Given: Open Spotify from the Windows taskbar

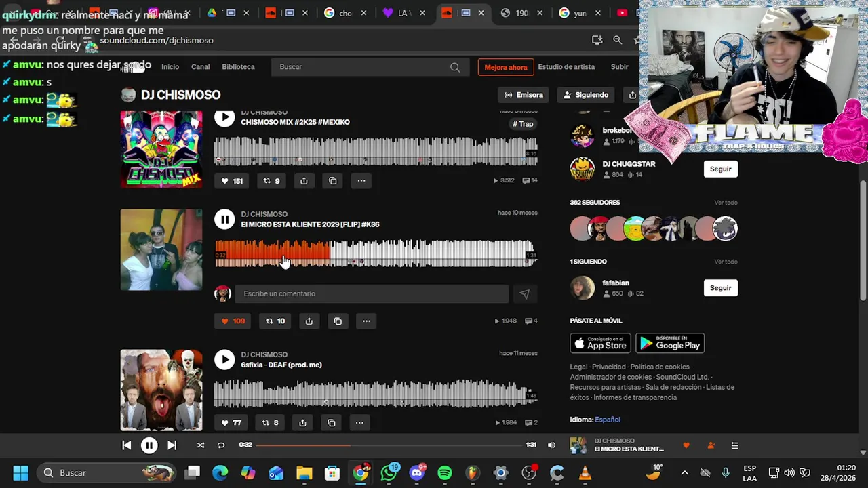Looking at the screenshot, I should point(445,473).
